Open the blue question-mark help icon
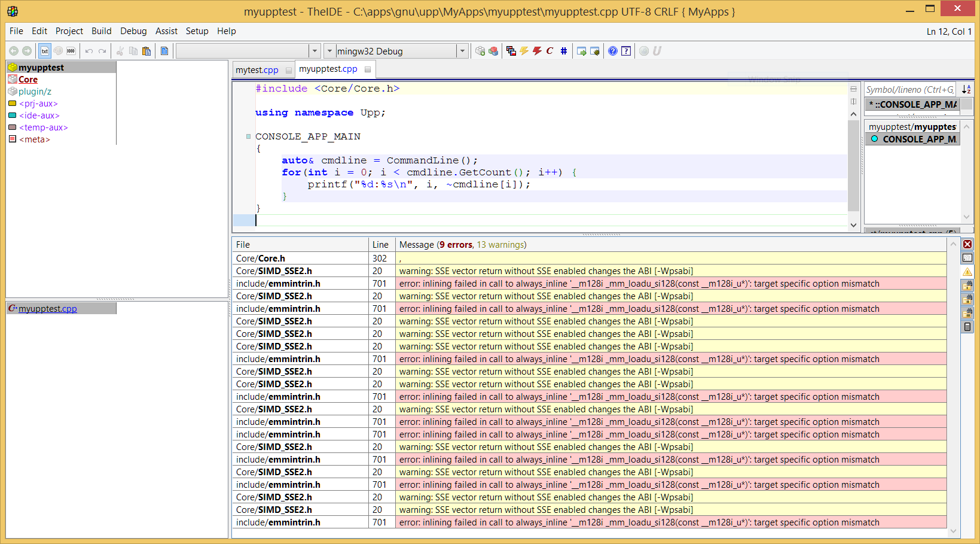The image size is (980, 544). point(613,51)
